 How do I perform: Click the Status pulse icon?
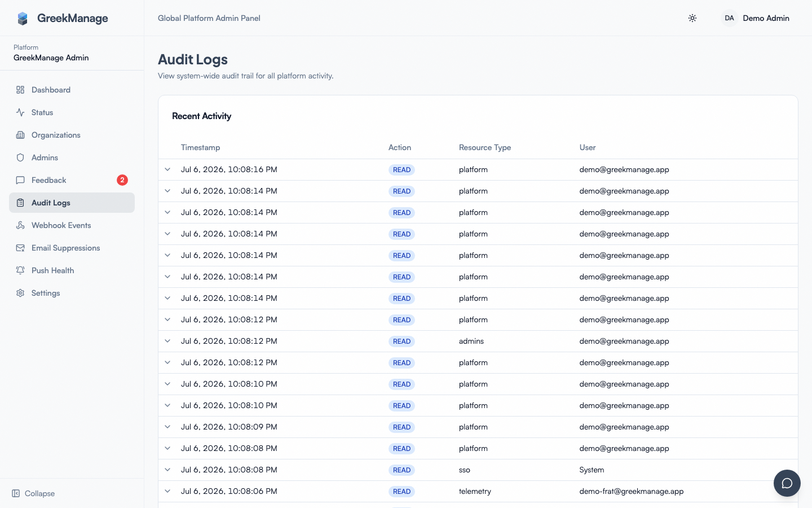click(x=20, y=112)
